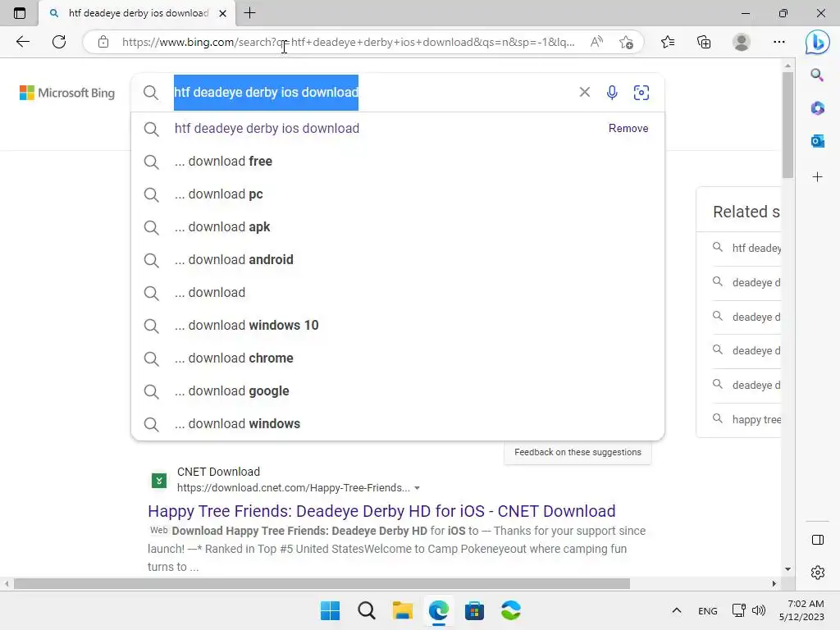Open the Microsoft 365 sidebar icon
This screenshot has width=840, height=630.
[x=817, y=108]
